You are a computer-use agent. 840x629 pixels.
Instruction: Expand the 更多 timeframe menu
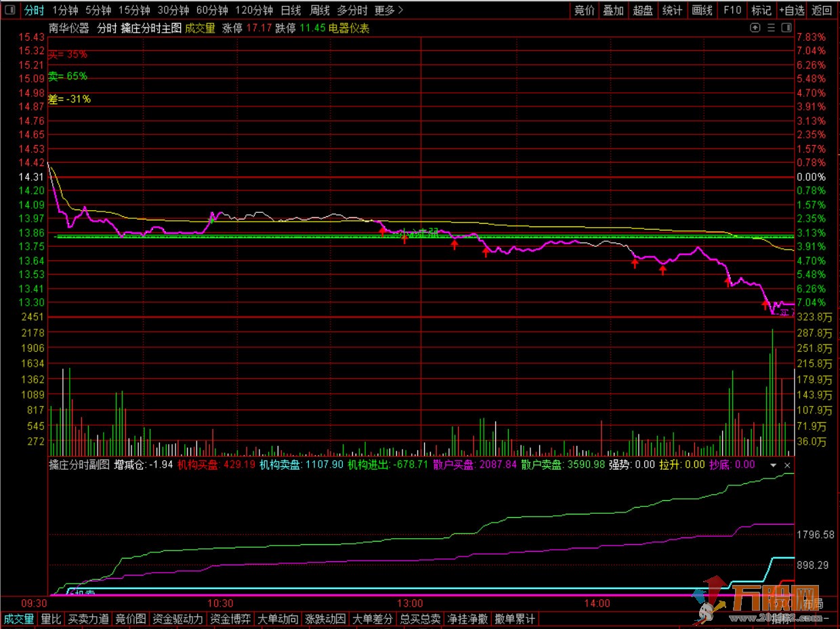tap(389, 10)
